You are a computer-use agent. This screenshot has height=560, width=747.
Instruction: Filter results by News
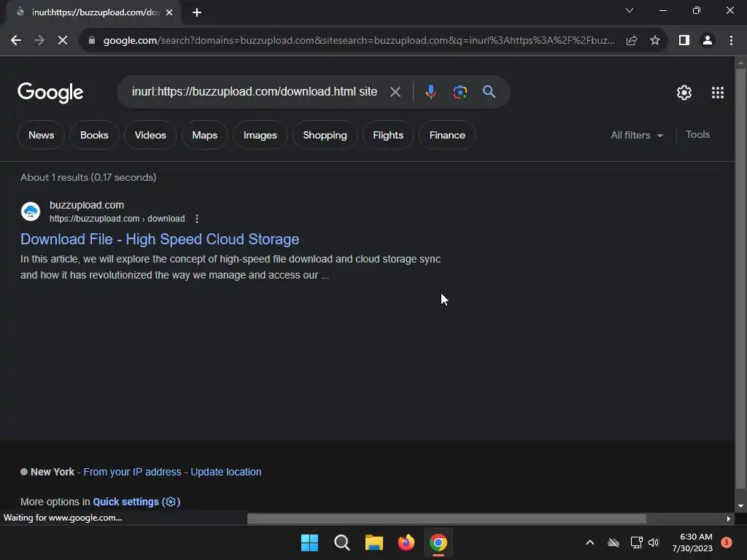click(x=41, y=135)
